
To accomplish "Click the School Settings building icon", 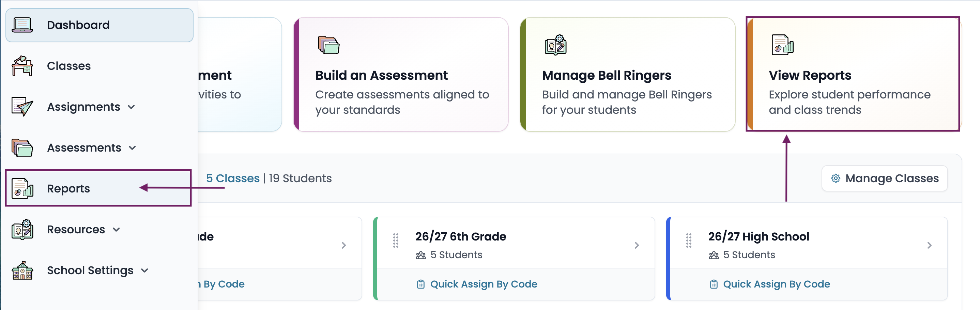I will [x=22, y=270].
